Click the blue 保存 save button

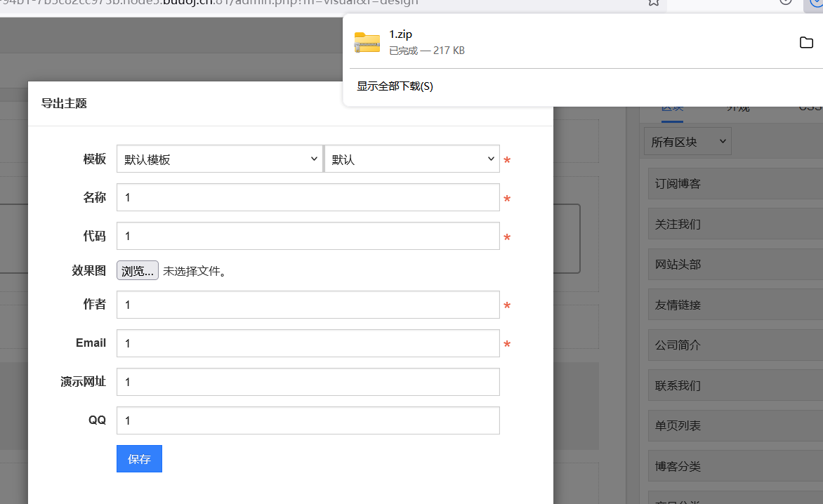tap(139, 459)
